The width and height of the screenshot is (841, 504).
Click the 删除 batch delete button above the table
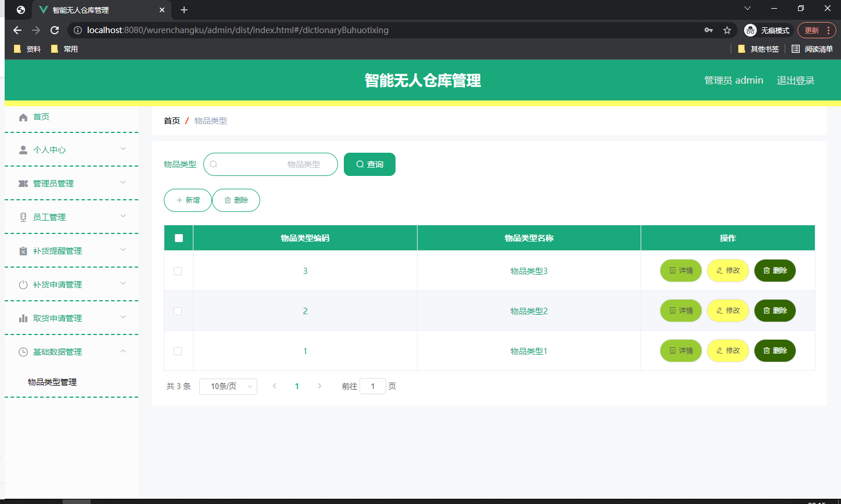(236, 200)
